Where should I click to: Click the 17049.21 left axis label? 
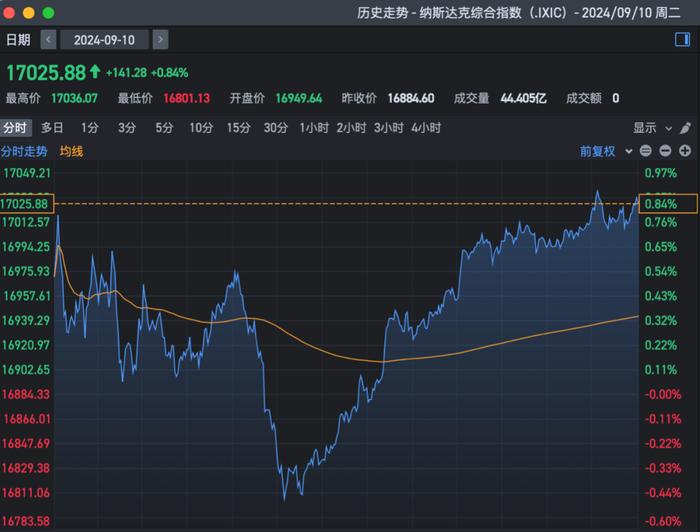[x=27, y=173]
